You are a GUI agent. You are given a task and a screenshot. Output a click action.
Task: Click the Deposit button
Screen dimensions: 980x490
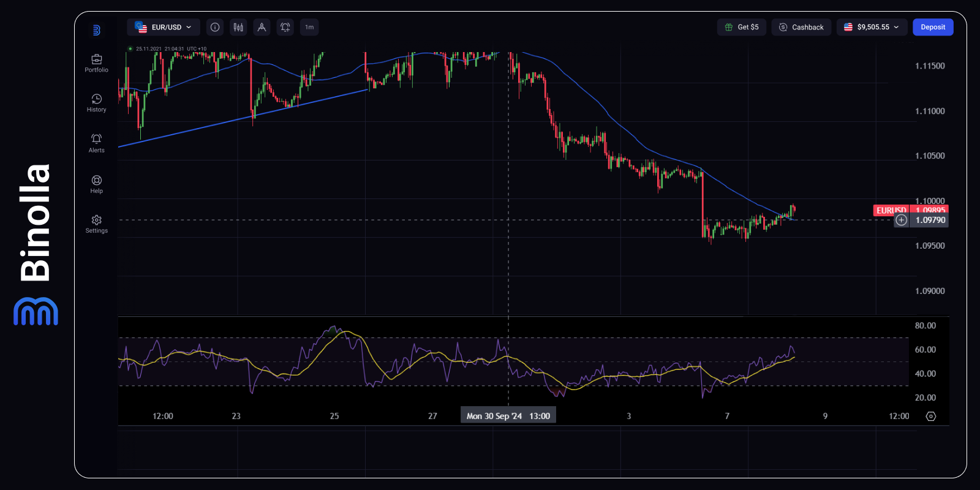tap(933, 27)
